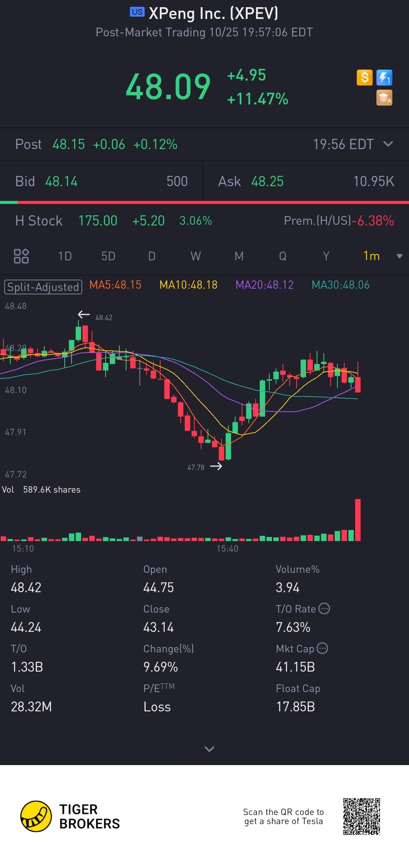This screenshot has width=409, height=868.
Task: Tap the MA30:48.06 indicator label
Action: 340,285
